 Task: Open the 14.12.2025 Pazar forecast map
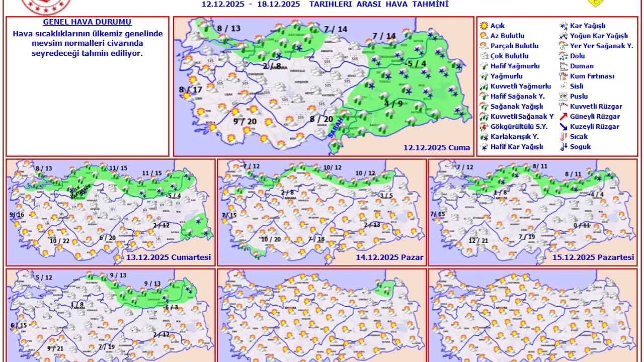click(322, 212)
